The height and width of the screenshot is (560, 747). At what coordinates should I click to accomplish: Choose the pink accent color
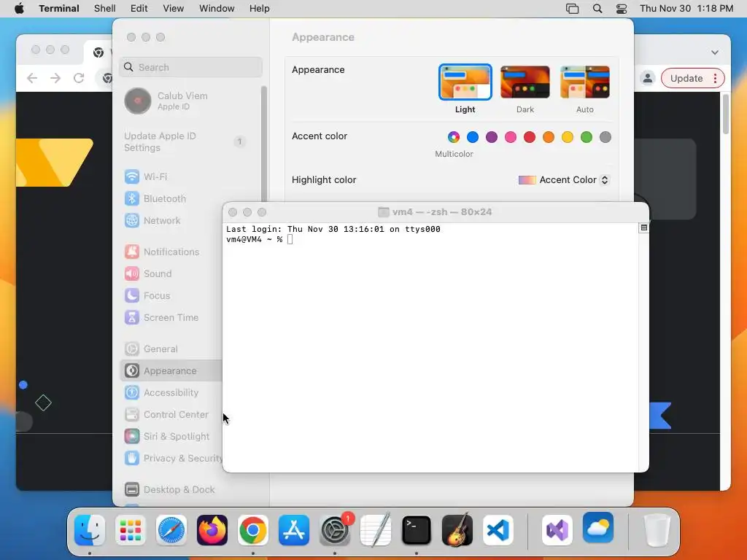pyautogui.click(x=511, y=138)
